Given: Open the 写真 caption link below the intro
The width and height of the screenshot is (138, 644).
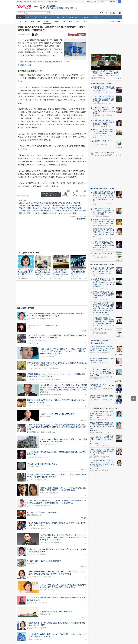Looking at the screenshot, I should (40, 63).
